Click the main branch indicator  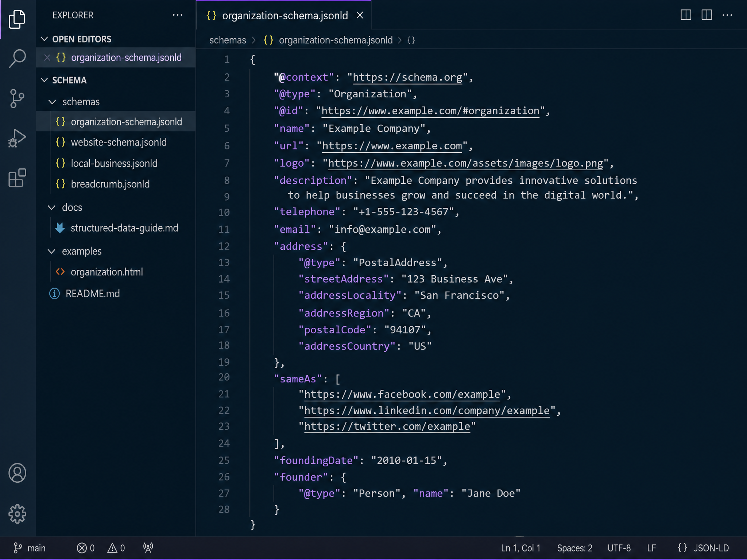tap(30, 548)
